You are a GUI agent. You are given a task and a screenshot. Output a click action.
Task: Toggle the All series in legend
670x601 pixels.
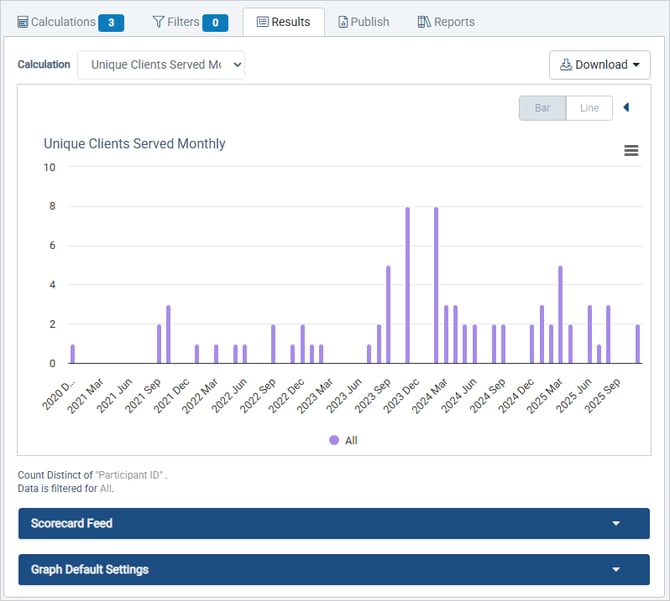click(350, 440)
